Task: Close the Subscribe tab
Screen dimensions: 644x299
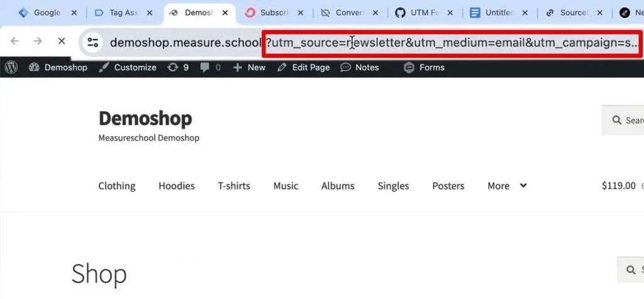Action: tap(301, 13)
